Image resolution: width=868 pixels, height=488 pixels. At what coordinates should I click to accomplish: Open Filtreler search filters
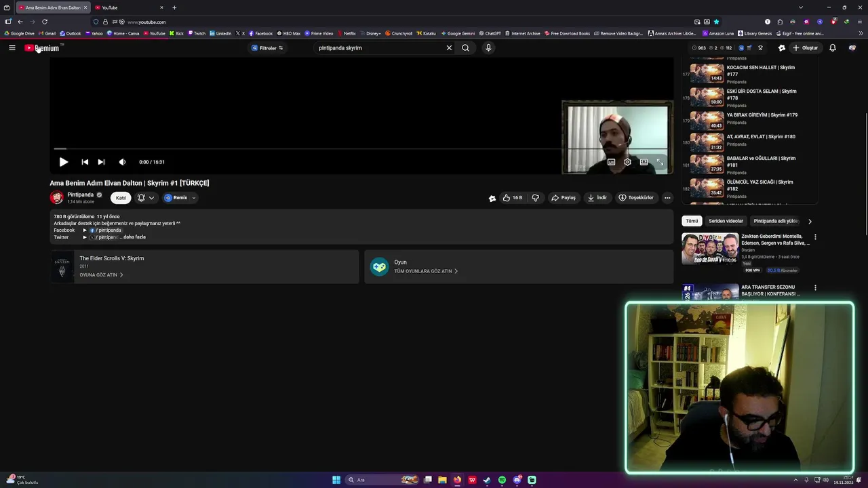pyautogui.click(x=267, y=48)
